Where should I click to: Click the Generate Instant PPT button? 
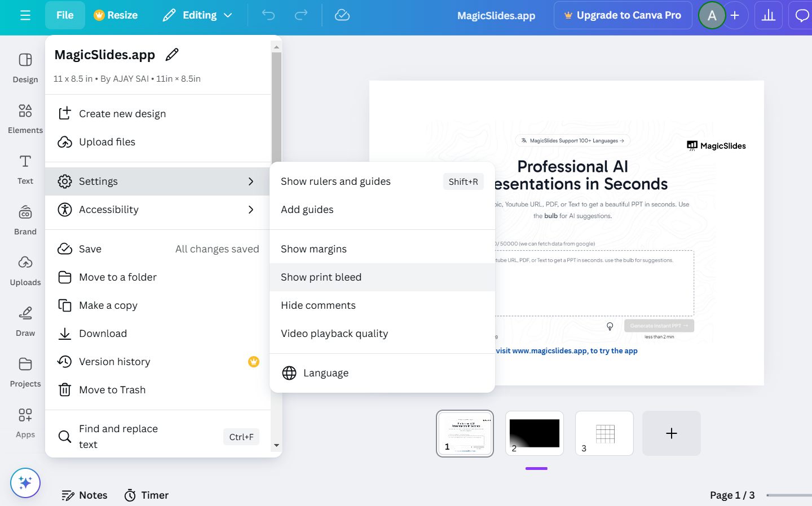pyautogui.click(x=659, y=326)
